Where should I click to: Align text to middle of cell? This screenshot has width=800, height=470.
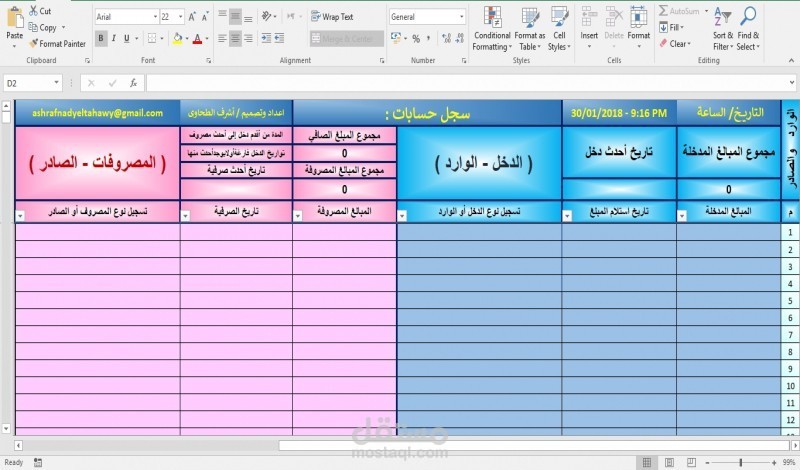coord(235,17)
